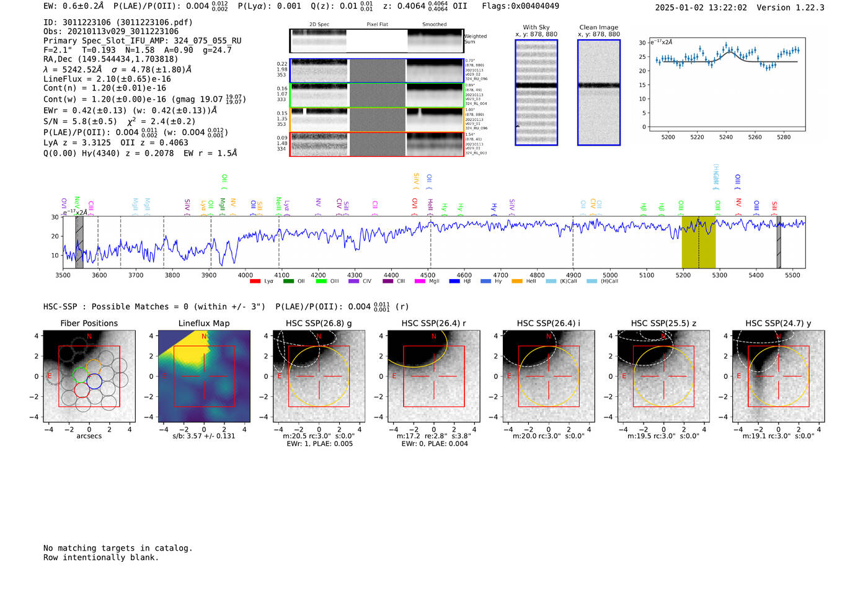Click the 'm:19.1 rc:3.0" s:0.0"' caption
The height and width of the screenshot is (591, 868).
(x=778, y=436)
